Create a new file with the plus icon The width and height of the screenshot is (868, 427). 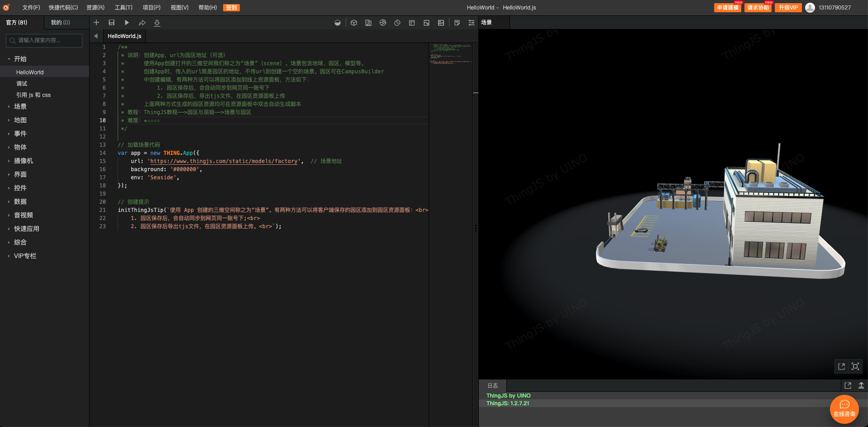[x=96, y=22]
